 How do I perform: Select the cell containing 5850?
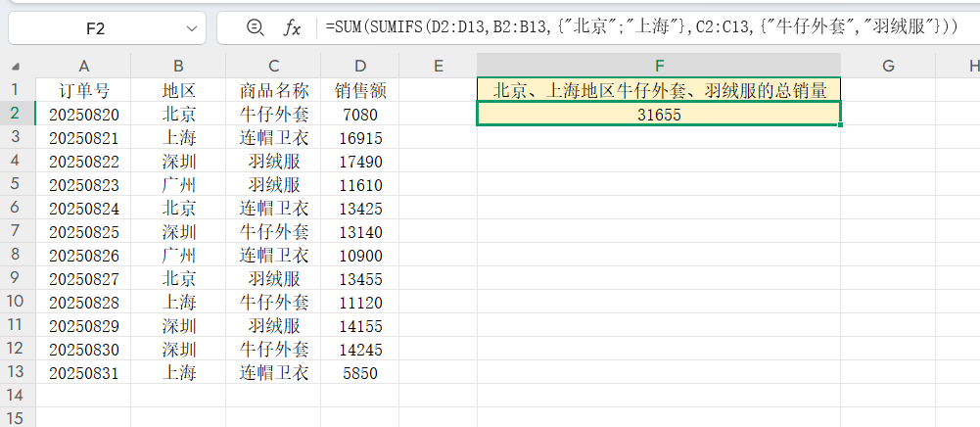pos(360,372)
